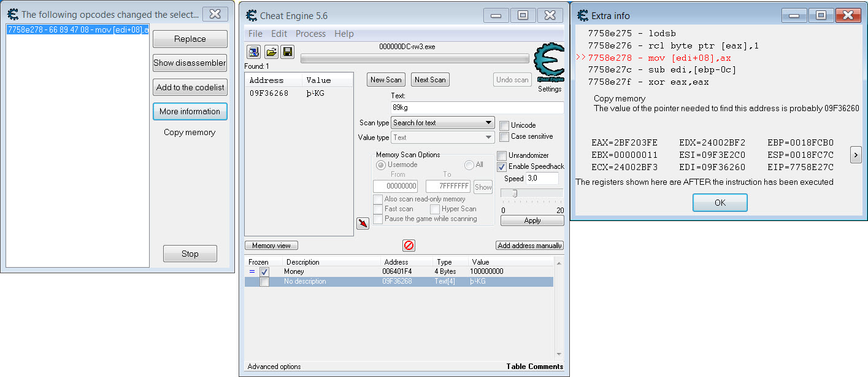Click Add address manually
Viewport: 868px width, 377px height.
(x=530, y=246)
